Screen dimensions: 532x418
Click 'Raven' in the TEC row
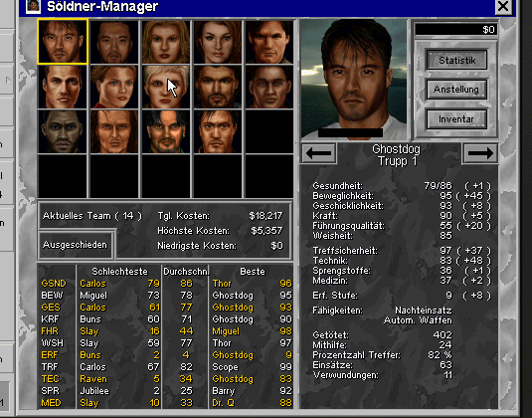(x=93, y=379)
